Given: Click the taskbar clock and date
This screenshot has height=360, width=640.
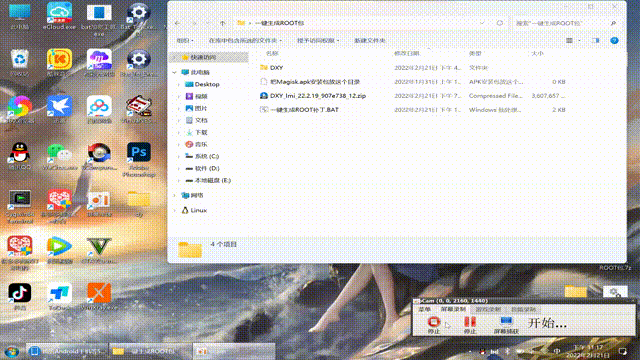Looking at the screenshot, I should click(x=589, y=351).
